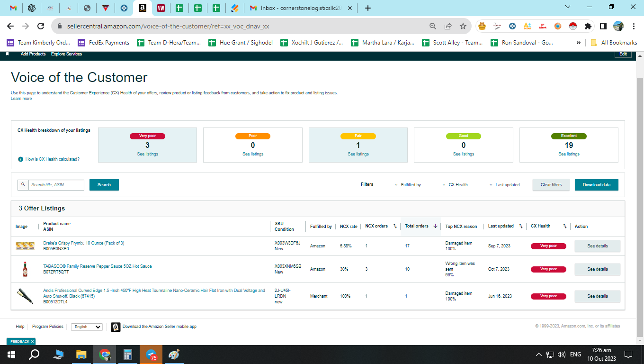The height and width of the screenshot is (364, 644).
Task: Toggle the browser side panel
Action: point(603,26)
